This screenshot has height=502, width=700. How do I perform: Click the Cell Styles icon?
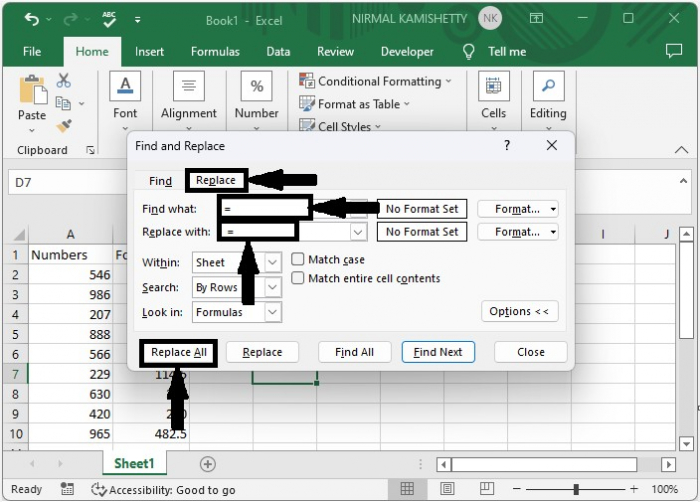tap(307, 125)
